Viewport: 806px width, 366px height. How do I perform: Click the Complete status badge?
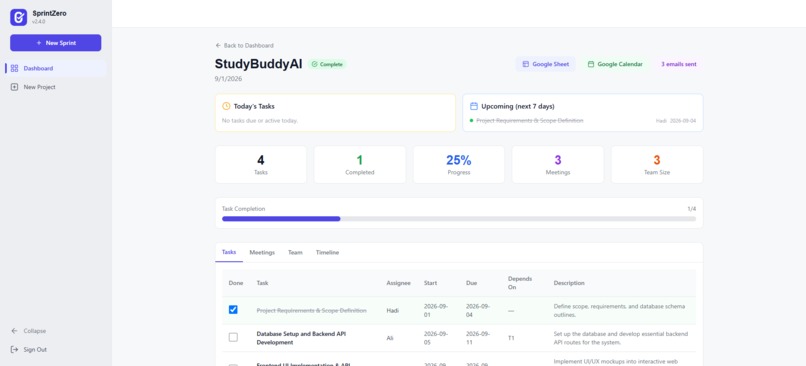tap(327, 64)
